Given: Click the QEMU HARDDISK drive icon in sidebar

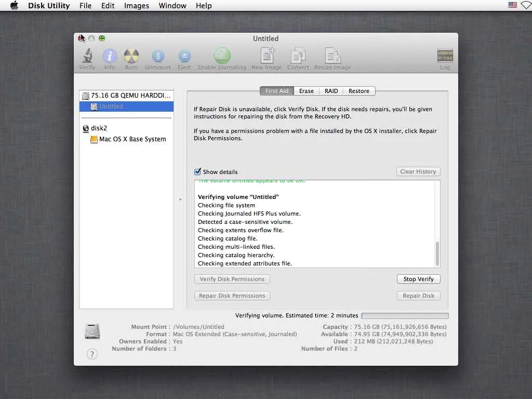Looking at the screenshot, I should tap(86, 96).
